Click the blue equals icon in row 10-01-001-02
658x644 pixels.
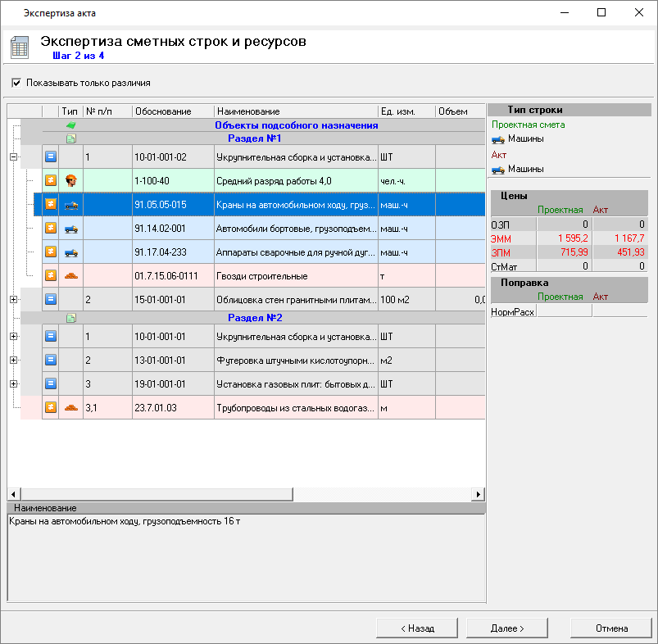tap(50, 157)
